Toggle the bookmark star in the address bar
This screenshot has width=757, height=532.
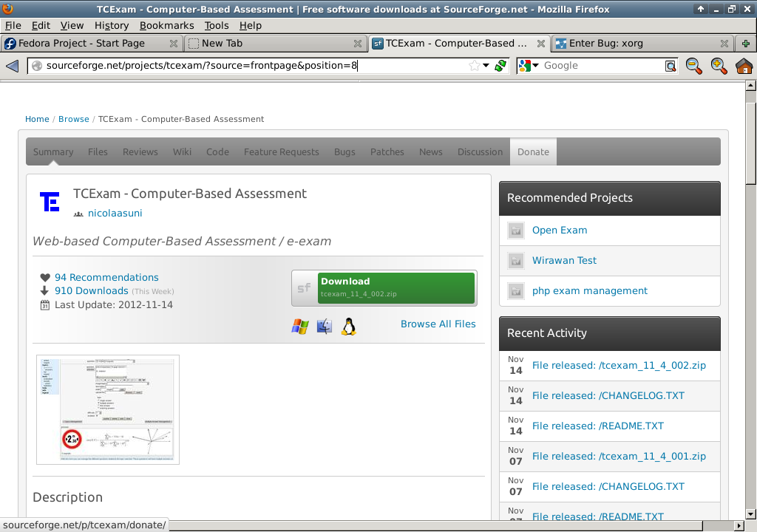coord(474,66)
